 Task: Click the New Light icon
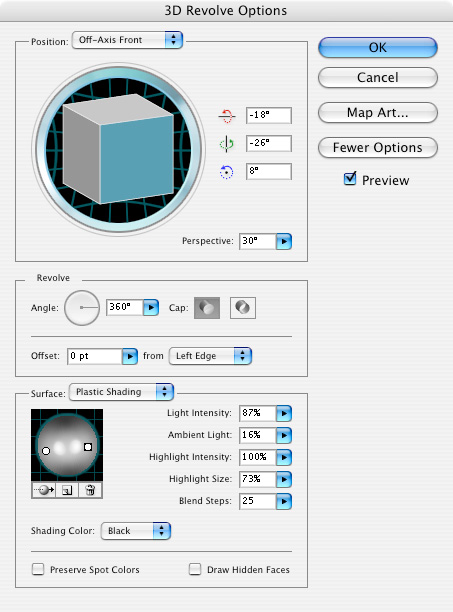coord(67,490)
